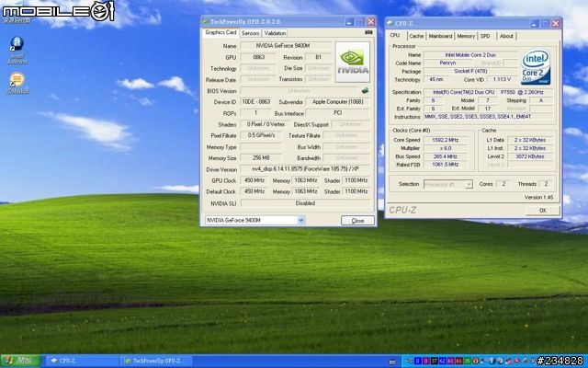Viewport: 588px width, 368px height.
Task: Click the blue 62 temperature tray icon
Action: [443, 361]
